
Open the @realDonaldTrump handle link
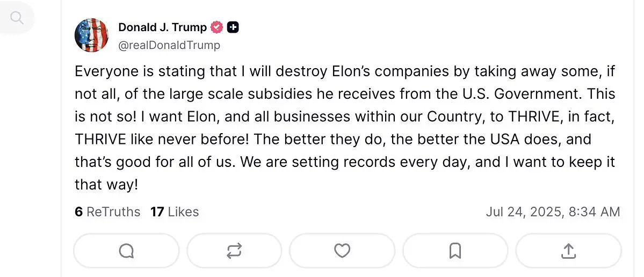pyautogui.click(x=169, y=45)
